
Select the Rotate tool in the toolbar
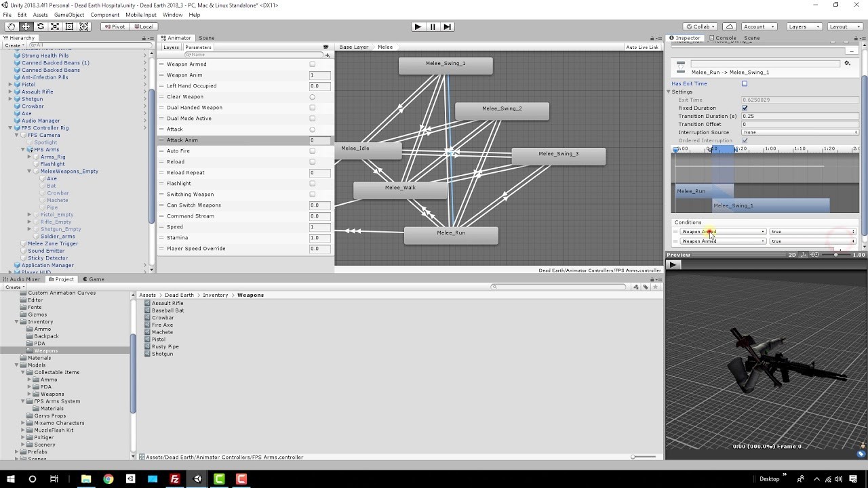(41, 26)
